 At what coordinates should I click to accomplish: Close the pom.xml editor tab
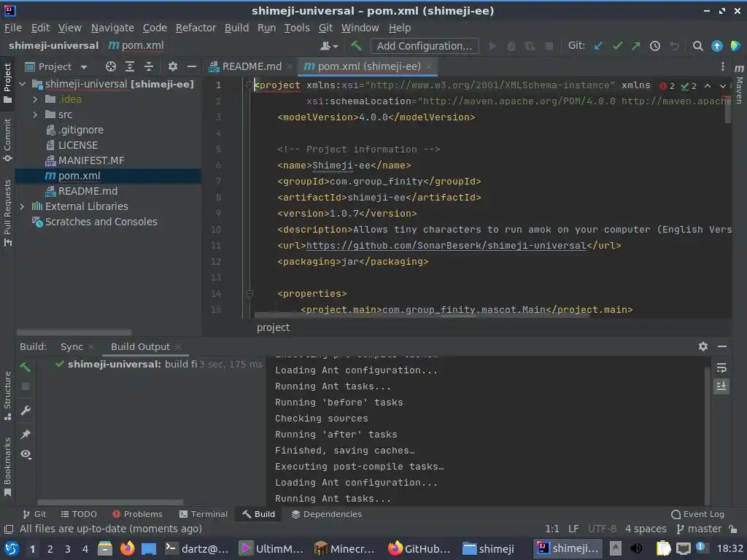click(x=429, y=66)
